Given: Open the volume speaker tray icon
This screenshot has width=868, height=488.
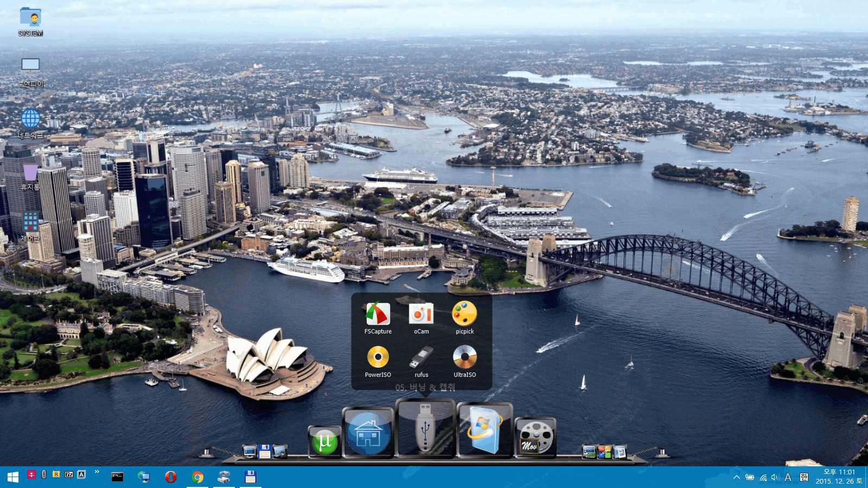Looking at the screenshot, I should click(x=775, y=477).
